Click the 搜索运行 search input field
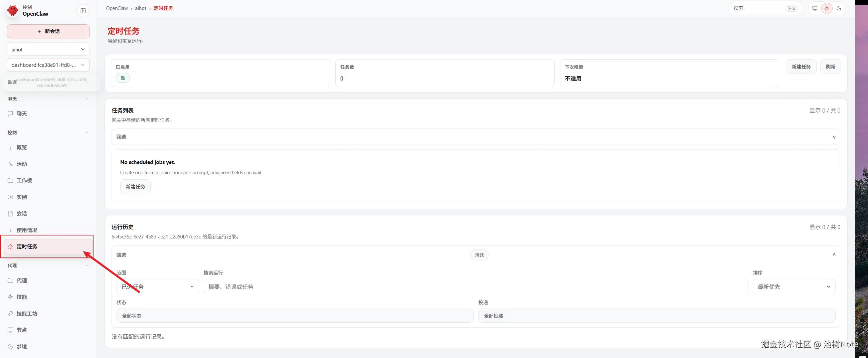 pos(476,287)
